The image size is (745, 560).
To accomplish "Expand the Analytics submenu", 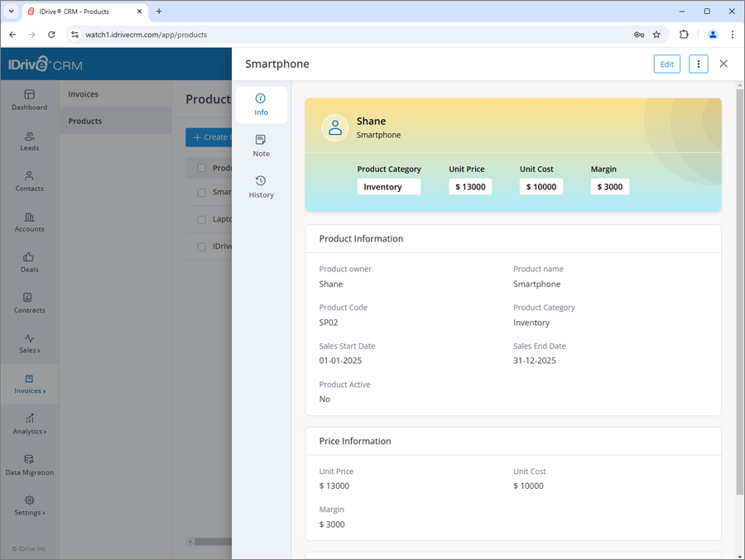I will point(29,425).
